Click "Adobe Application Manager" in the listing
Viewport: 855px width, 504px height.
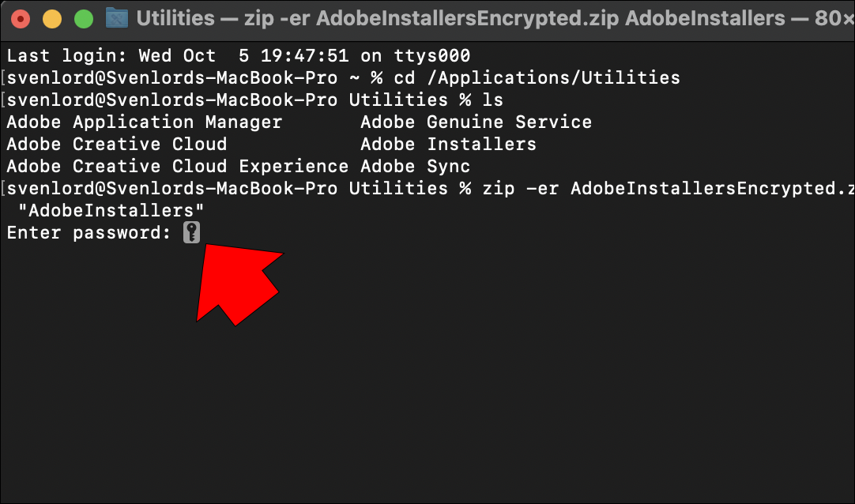[x=144, y=122]
